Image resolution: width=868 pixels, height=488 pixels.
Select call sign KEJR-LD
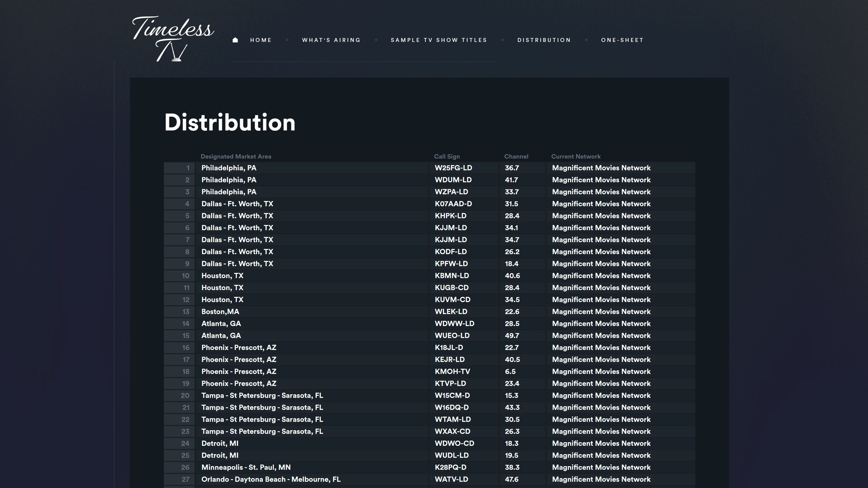[x=450, y=360]
